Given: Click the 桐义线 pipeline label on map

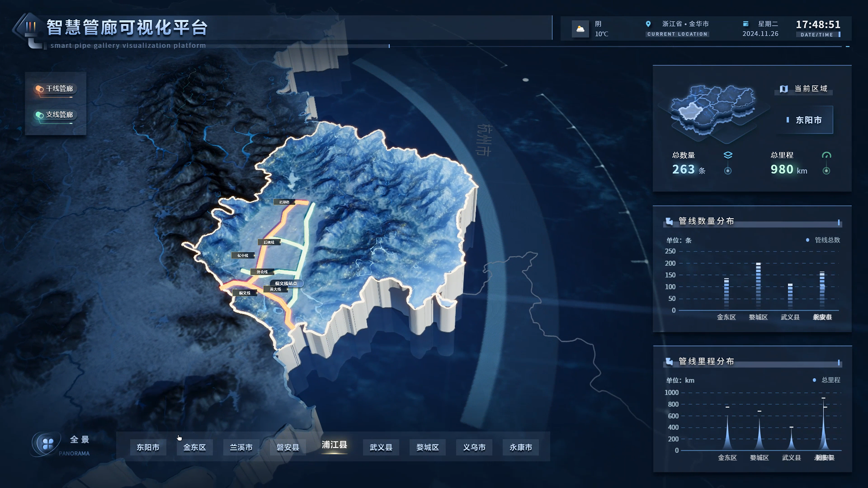Looking at the screenshot, I should [x=245, y=293].
